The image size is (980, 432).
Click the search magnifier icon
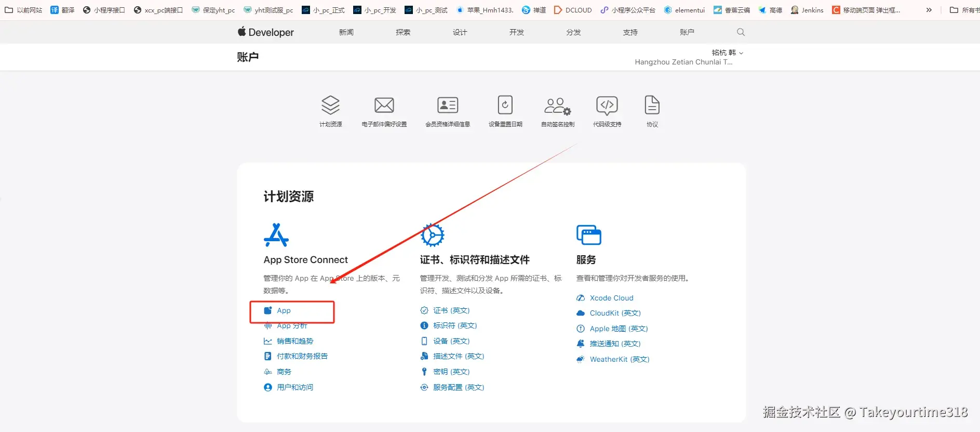tap(741, 32)
